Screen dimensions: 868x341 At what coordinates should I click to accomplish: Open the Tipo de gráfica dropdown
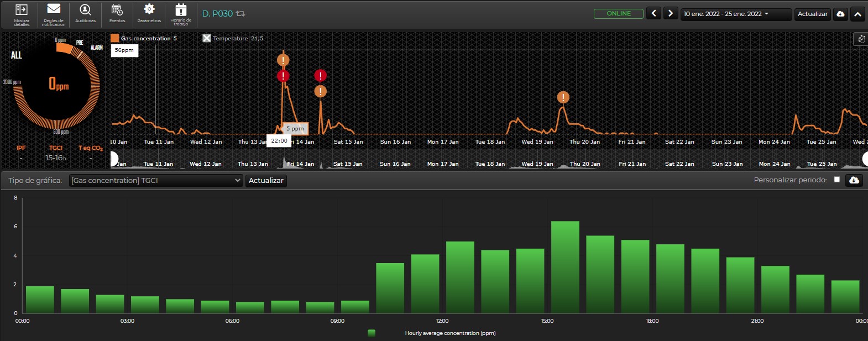click(156, 180)
